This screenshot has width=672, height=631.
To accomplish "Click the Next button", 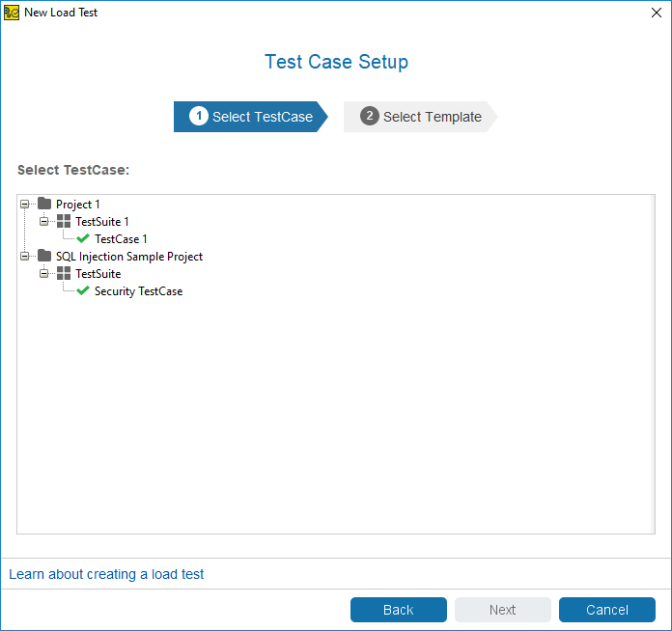I will [503, 610].
